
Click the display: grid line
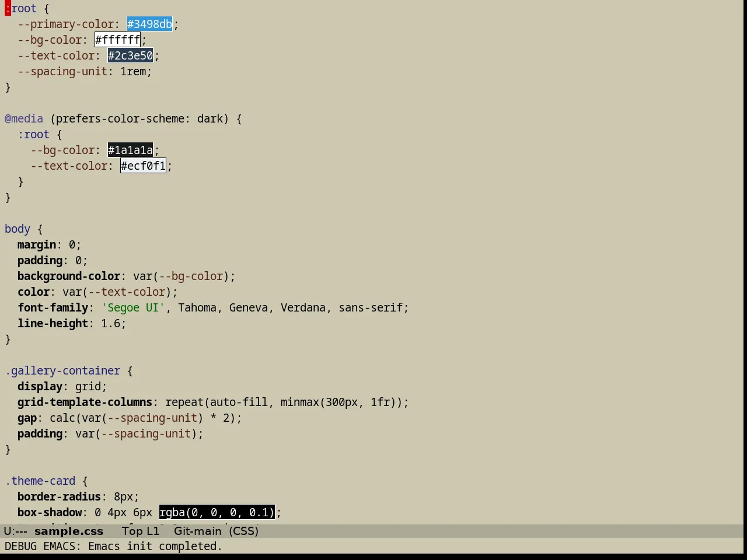[62, 386]
